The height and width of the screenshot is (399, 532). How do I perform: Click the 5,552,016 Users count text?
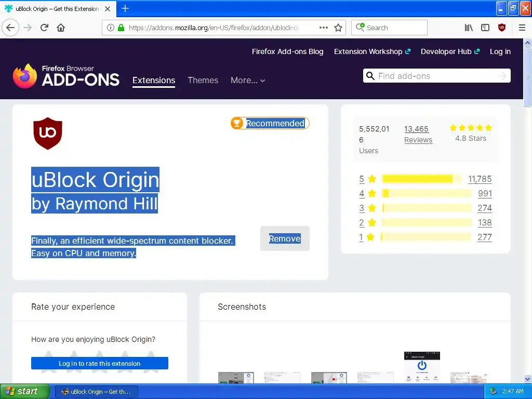374,139
